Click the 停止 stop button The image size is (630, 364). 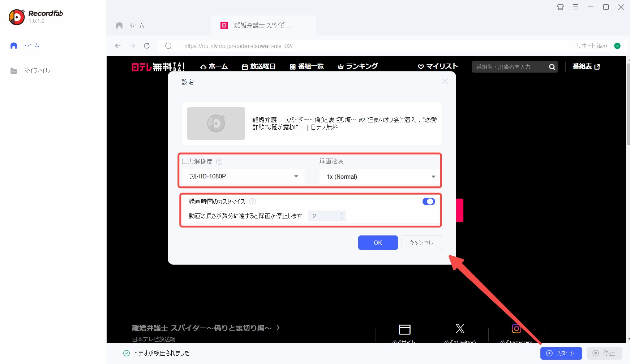(x=604, y=353)
